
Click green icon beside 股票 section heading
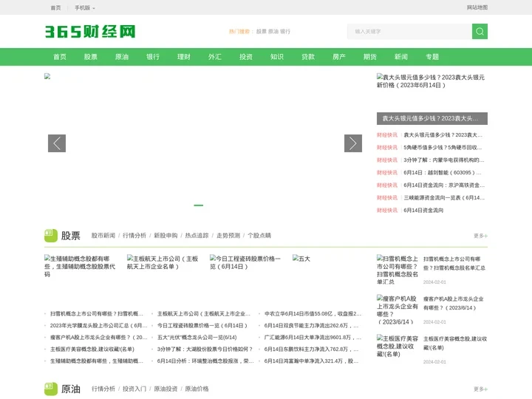51,236
